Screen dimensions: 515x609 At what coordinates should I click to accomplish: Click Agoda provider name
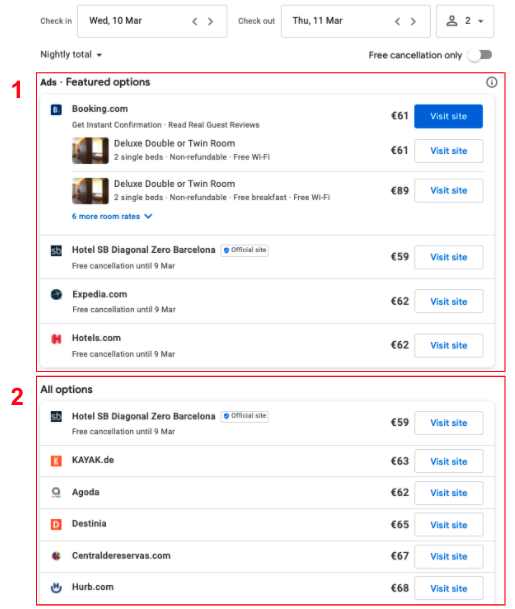[x=85, y=492]
